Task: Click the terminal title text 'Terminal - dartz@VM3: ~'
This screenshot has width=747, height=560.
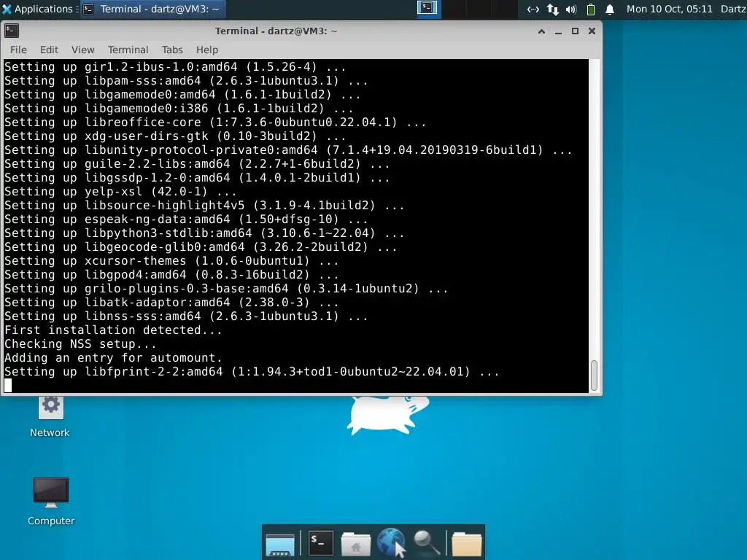Action: point(276,31)
